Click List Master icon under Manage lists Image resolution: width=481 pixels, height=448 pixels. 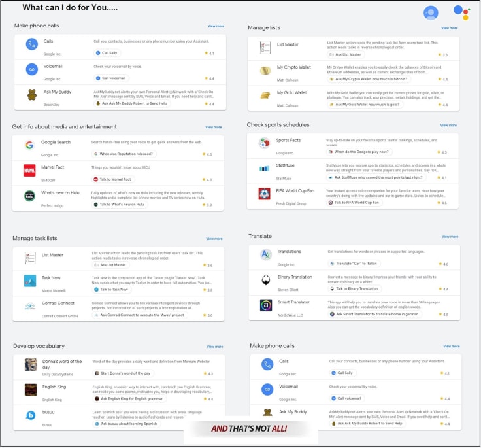point(265,48)
